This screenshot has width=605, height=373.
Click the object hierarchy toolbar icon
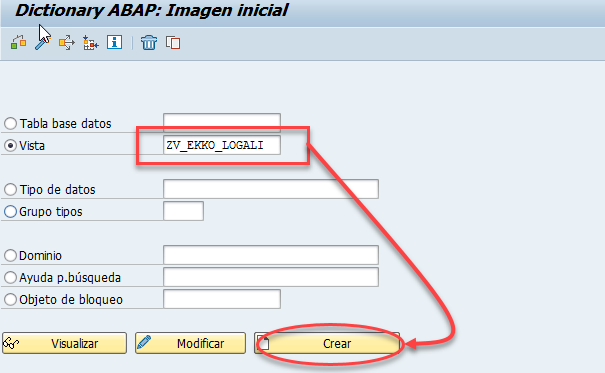click(19, 42)
